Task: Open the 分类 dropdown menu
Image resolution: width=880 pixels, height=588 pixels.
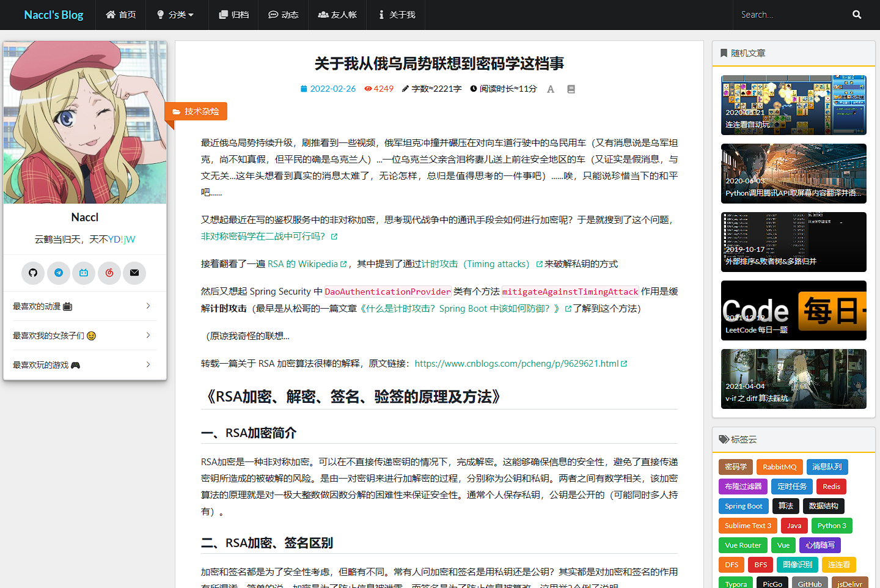Action: [x=175, y=15]
